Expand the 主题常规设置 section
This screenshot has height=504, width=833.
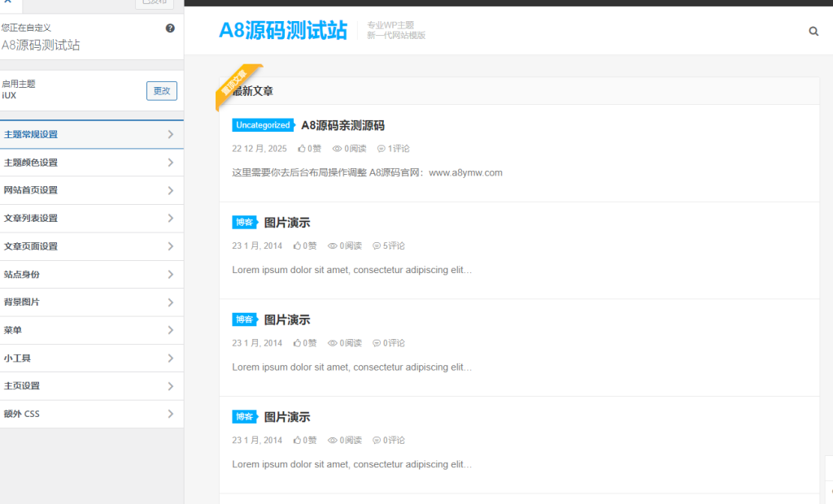click(92, 134)
